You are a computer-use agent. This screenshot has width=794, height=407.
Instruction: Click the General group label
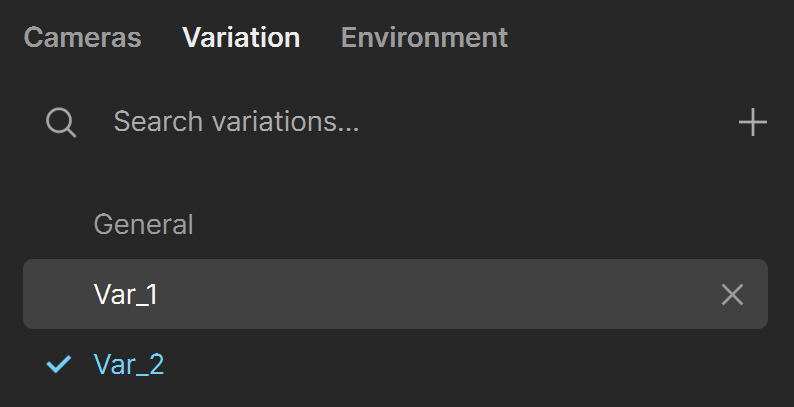(144, 224)
